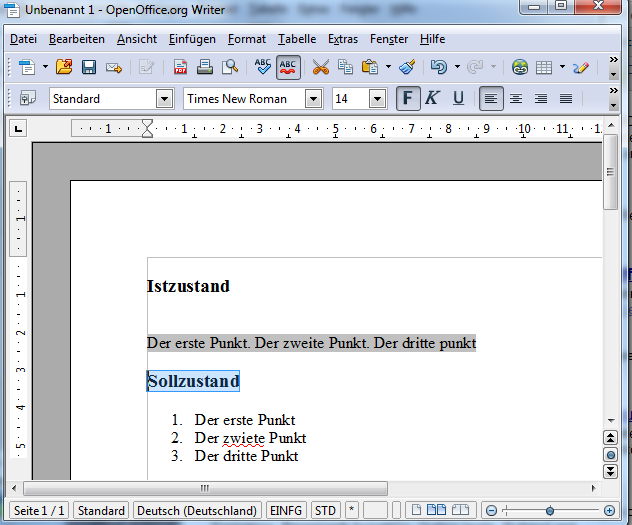Open the Einfügen menu
The image size is (632, 525).
tap(192, 39)
